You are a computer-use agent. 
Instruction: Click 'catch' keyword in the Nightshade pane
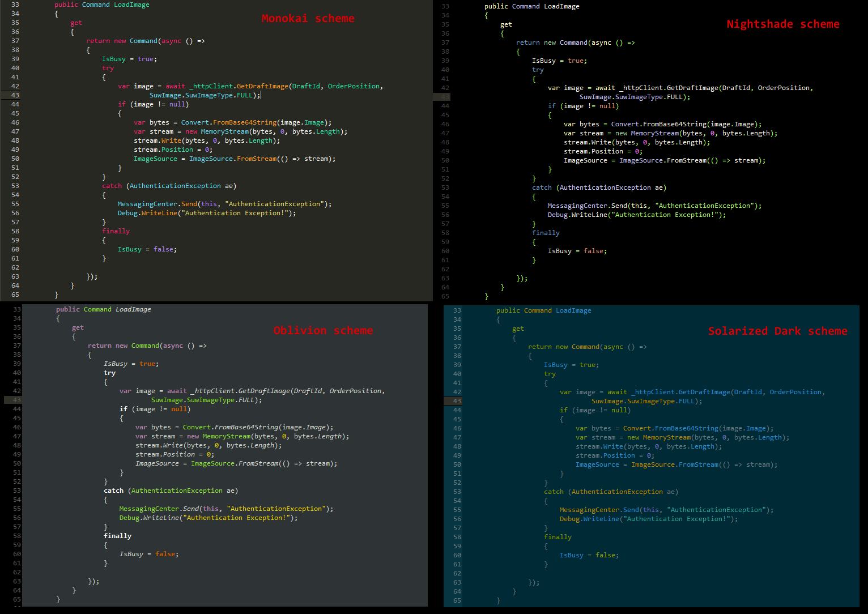[542, 187]
